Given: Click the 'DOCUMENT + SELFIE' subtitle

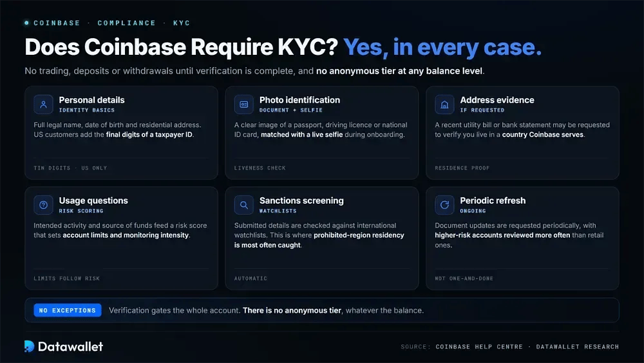Looking at the screenshot, I should [291, 110].
